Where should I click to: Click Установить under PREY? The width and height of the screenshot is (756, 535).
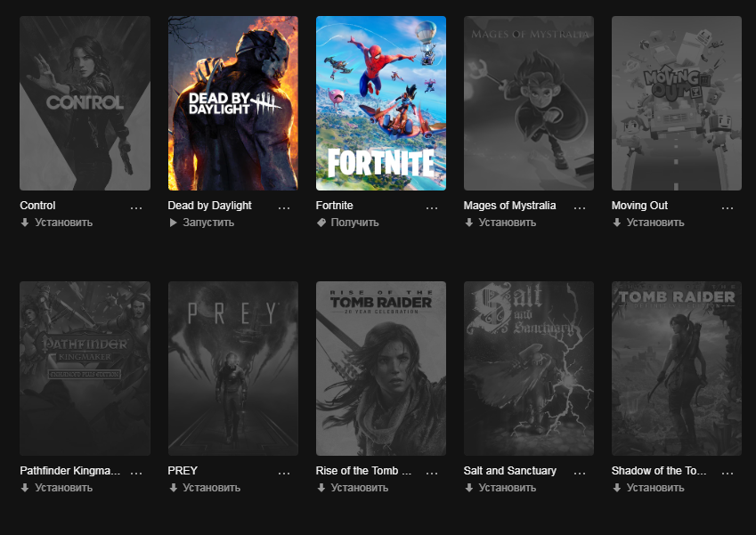[205, 488]
